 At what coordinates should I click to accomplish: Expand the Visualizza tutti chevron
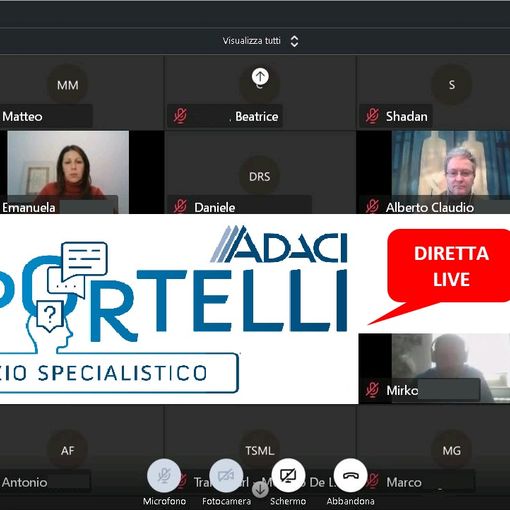pos(294,41)
